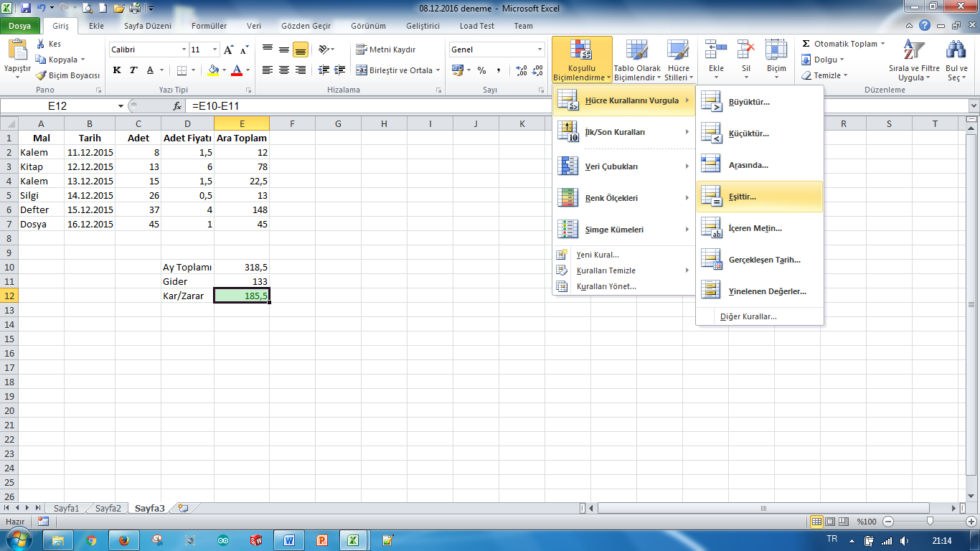Select the Büyüktür rule option
This screenshot has height=551, width=980.
click(760, 102)
